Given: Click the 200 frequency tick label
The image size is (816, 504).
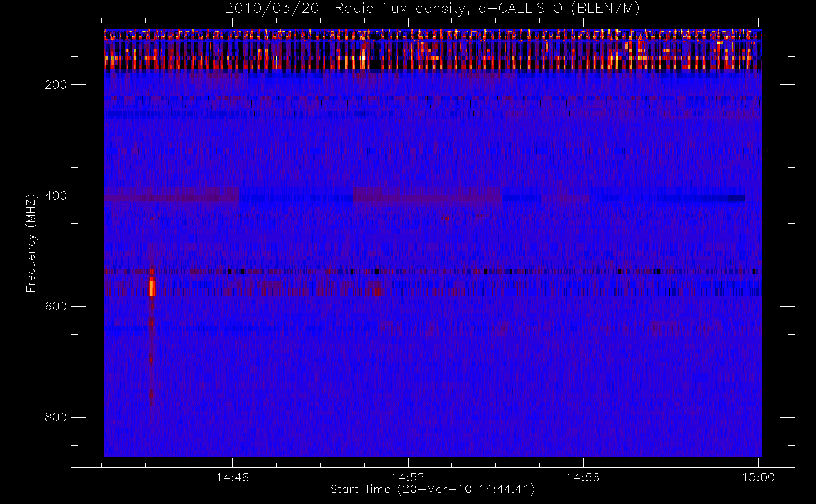Looking at the screenshot, I should click(x=56, y=85).
